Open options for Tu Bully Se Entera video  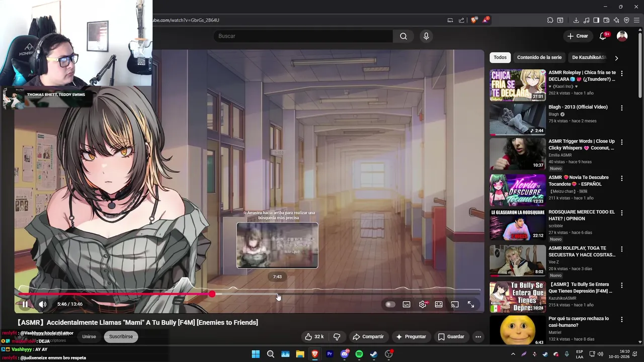pyautogui.click(x=622, y=285)
